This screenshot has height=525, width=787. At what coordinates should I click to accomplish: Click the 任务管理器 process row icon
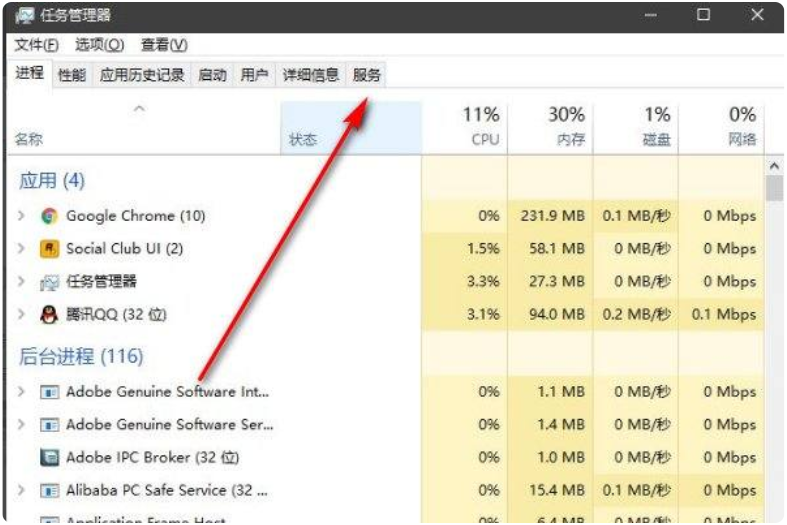[49, 283]
